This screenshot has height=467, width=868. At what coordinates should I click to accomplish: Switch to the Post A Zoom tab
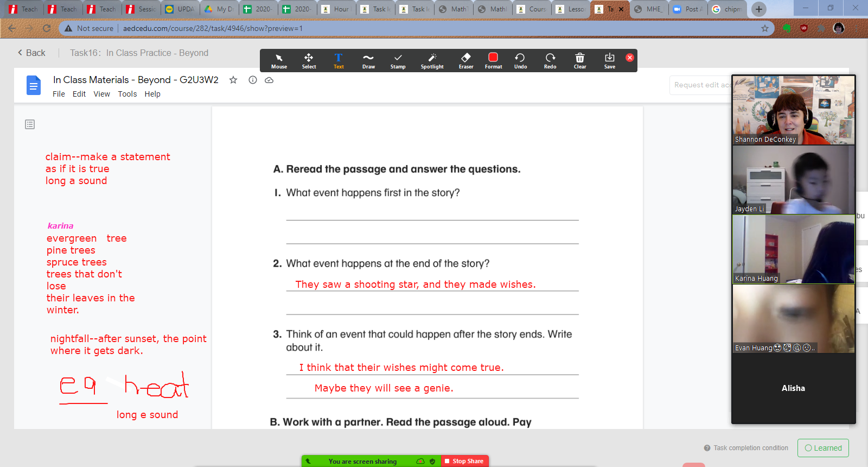coord(688,9)
